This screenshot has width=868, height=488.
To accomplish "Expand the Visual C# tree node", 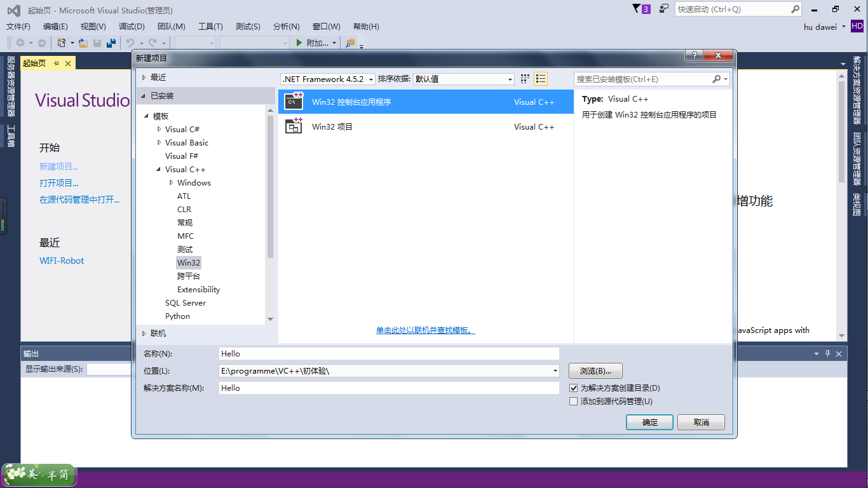I will point(159,129).
